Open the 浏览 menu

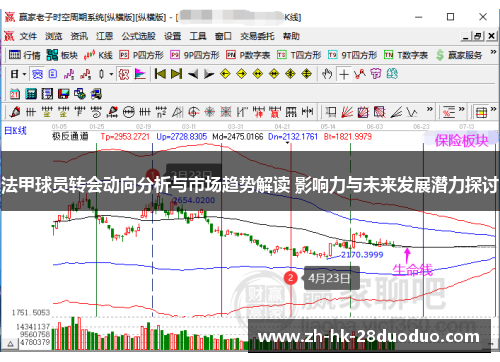(54, 36)
